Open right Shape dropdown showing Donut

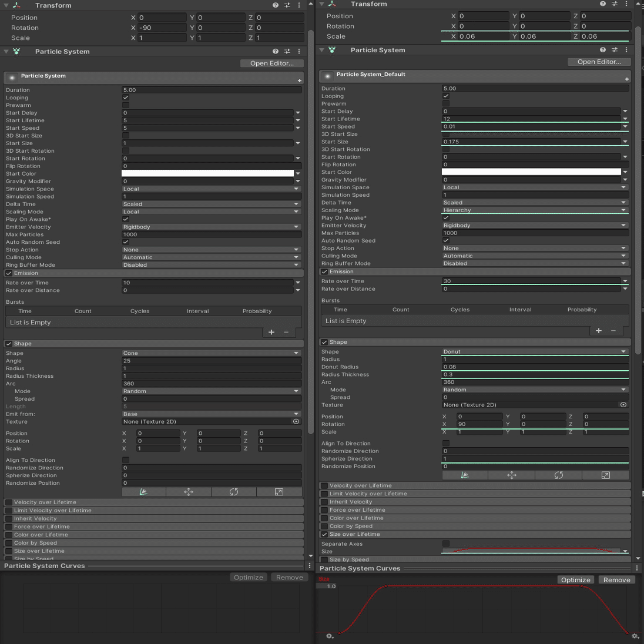click(x=535, y=351)
